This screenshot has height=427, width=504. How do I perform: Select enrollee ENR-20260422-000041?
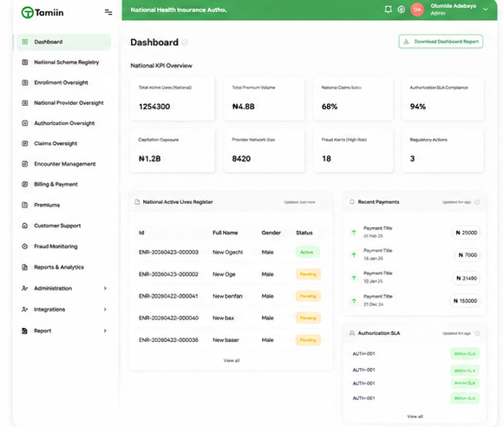168,296
